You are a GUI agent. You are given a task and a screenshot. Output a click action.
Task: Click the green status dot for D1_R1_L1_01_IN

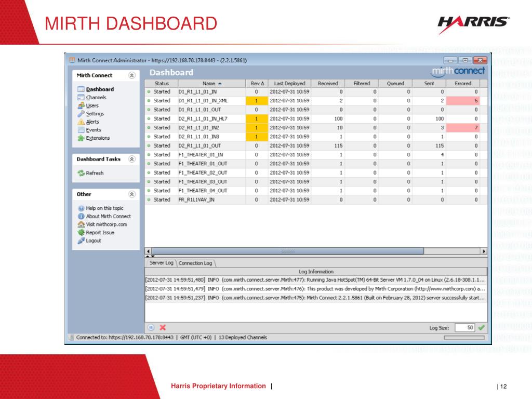pyautogui.click(x=149, y=91)
